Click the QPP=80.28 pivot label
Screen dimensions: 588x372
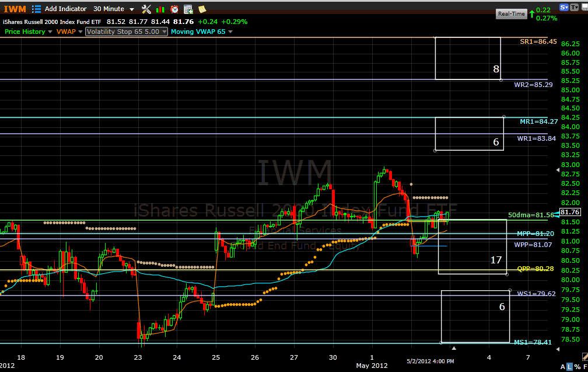click(535, 269)
